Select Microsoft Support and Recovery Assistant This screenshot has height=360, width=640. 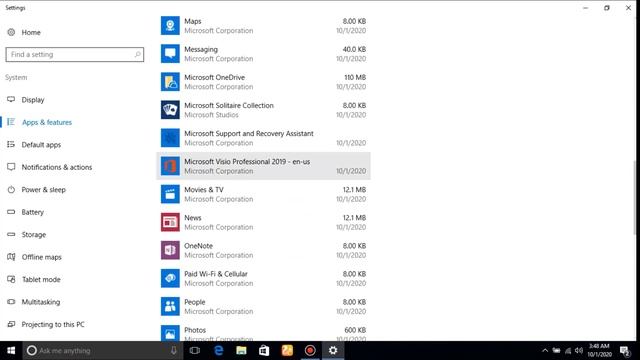(x=263, y=138)
